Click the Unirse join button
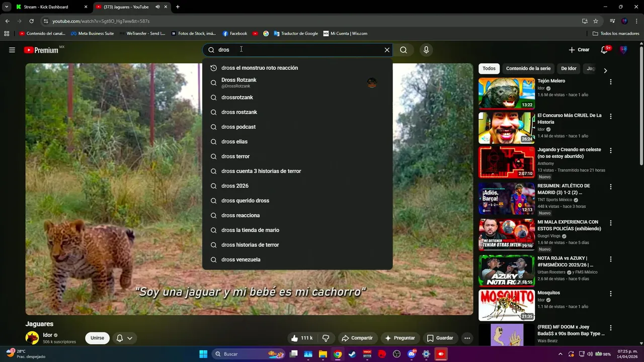The height and width of the screenshot is (362, 644). 98,338
